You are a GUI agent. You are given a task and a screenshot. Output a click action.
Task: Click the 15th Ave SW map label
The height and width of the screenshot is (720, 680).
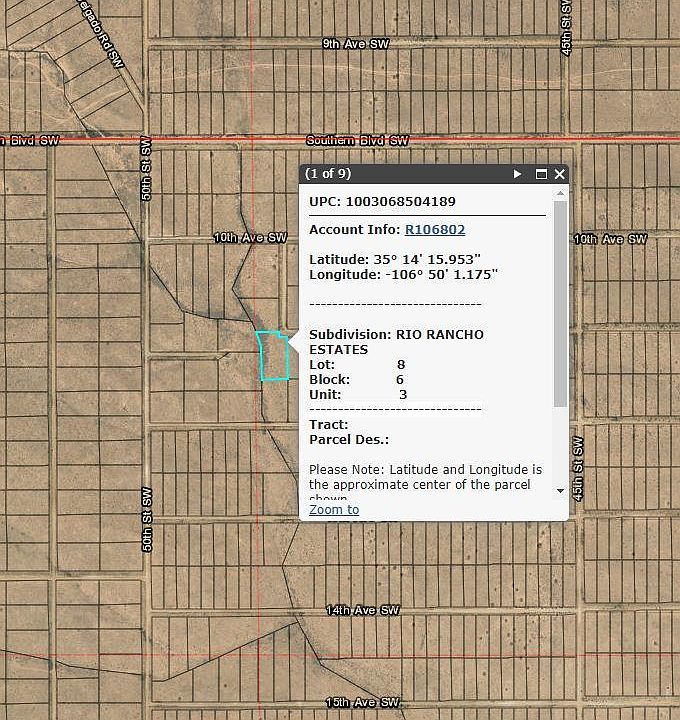click(362, 702)
